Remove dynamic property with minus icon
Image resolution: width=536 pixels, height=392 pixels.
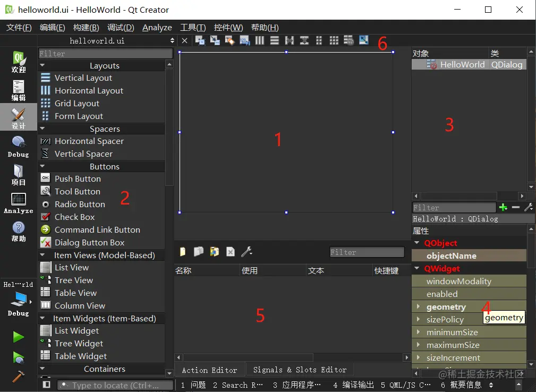click(516, 207)
